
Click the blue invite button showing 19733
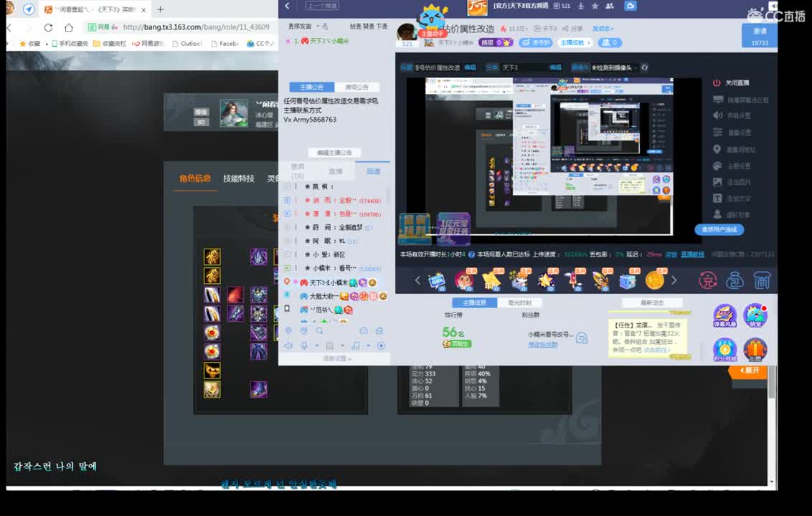point(759,36)
